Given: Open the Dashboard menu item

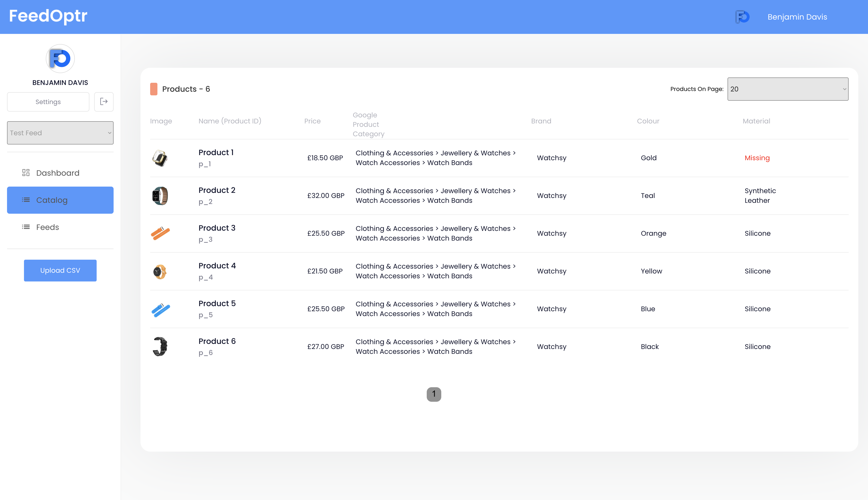Looking at the screenshot, I should click(x=60, y=173).
